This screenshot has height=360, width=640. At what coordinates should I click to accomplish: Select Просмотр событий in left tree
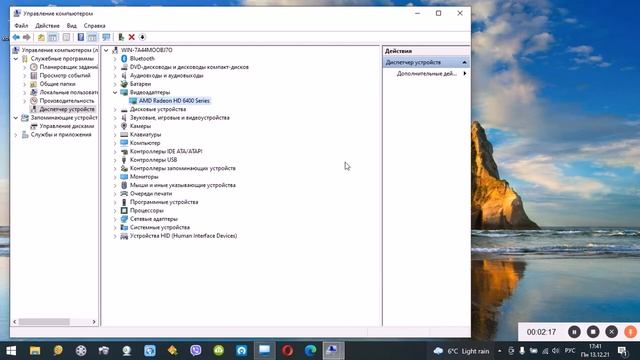pos(65,76)
